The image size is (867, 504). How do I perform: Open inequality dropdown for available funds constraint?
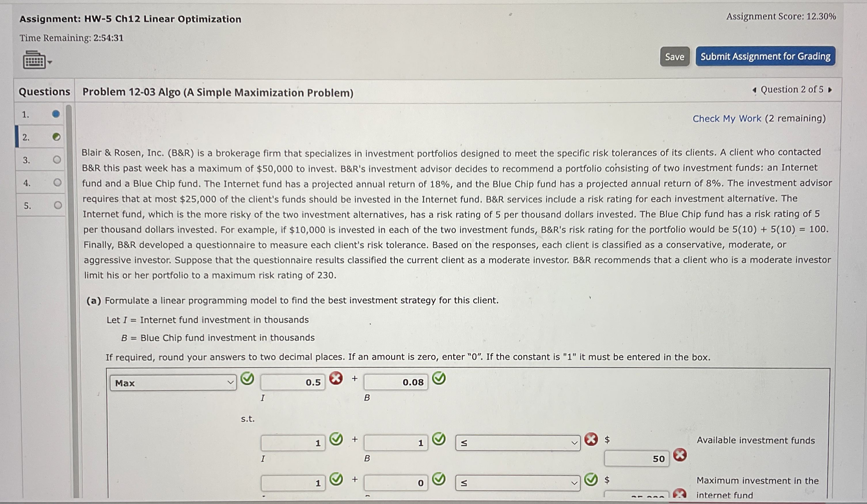pyautogui.click(x=518, y=443)
